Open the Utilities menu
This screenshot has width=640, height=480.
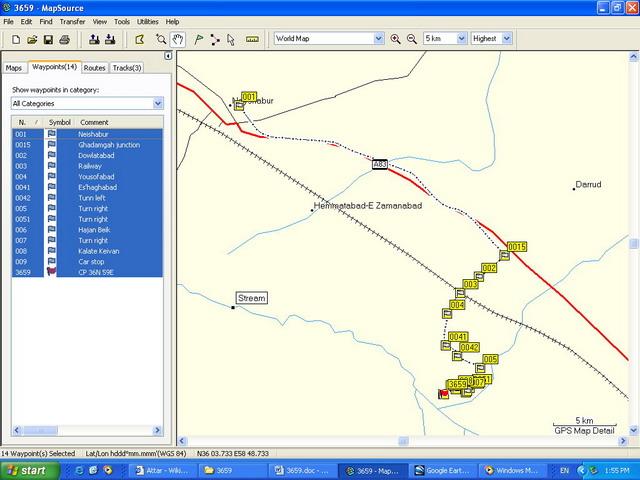tap(147, 22)
